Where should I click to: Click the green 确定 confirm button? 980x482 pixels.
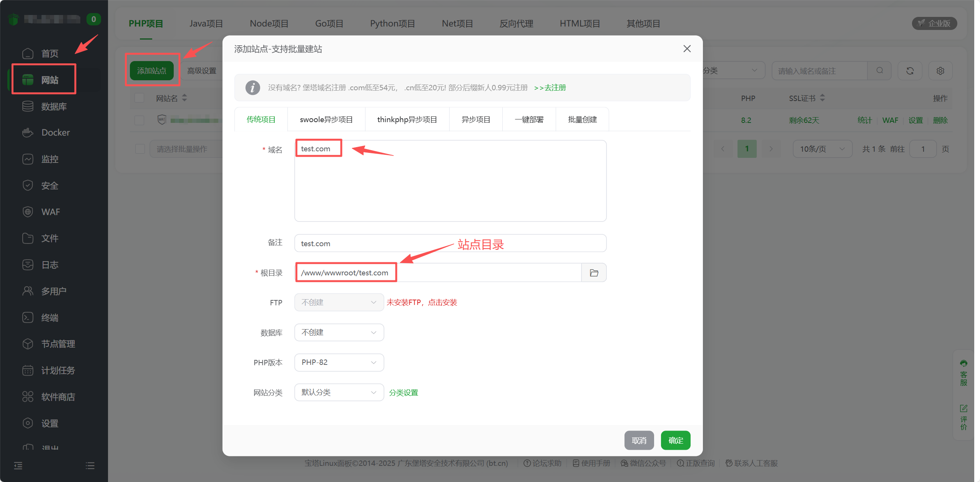675,440
